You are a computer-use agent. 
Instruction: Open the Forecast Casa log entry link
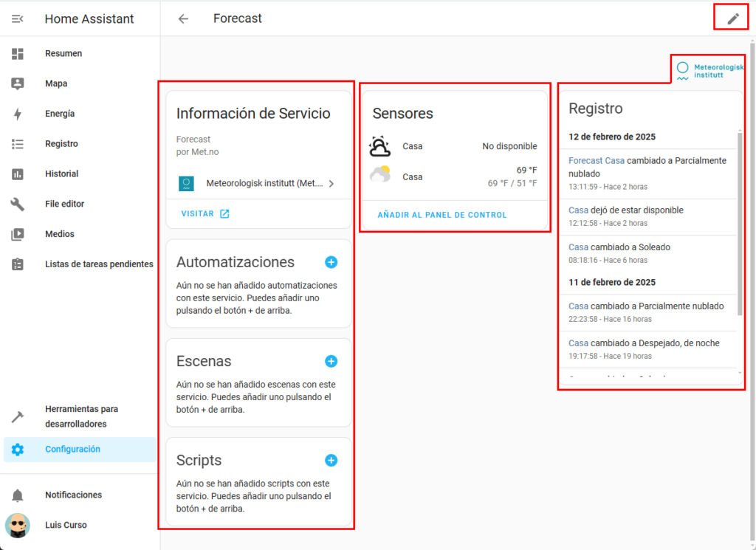tap(596, 161)
